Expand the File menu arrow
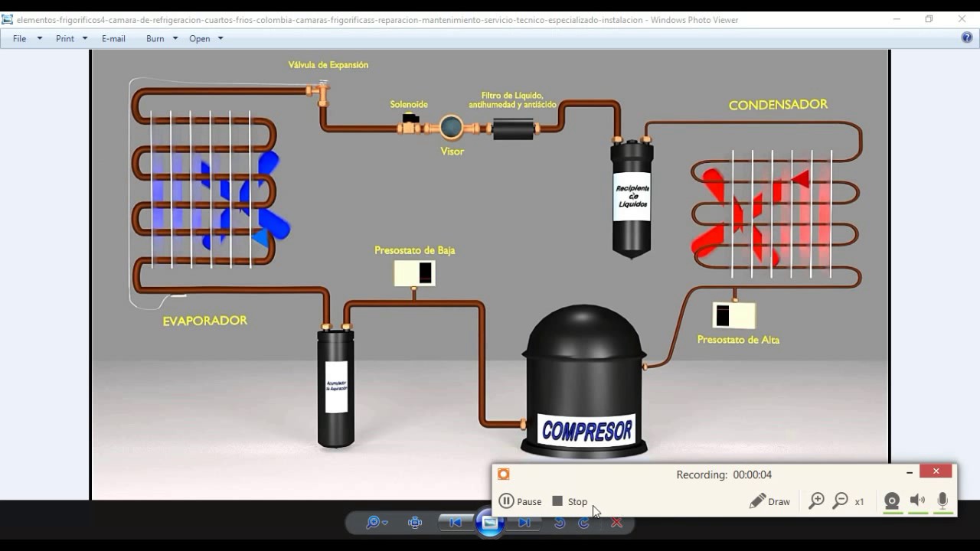The image size is (980, 551). coord(40,38)
